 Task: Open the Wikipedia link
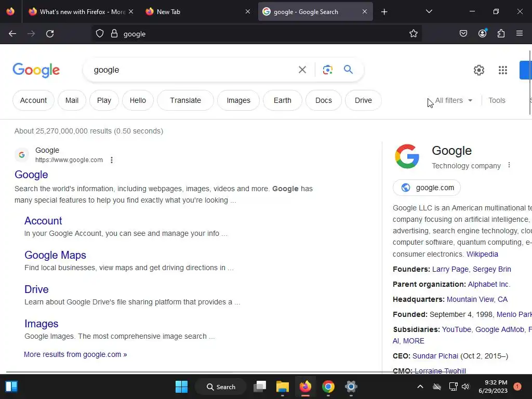[482, 254]
